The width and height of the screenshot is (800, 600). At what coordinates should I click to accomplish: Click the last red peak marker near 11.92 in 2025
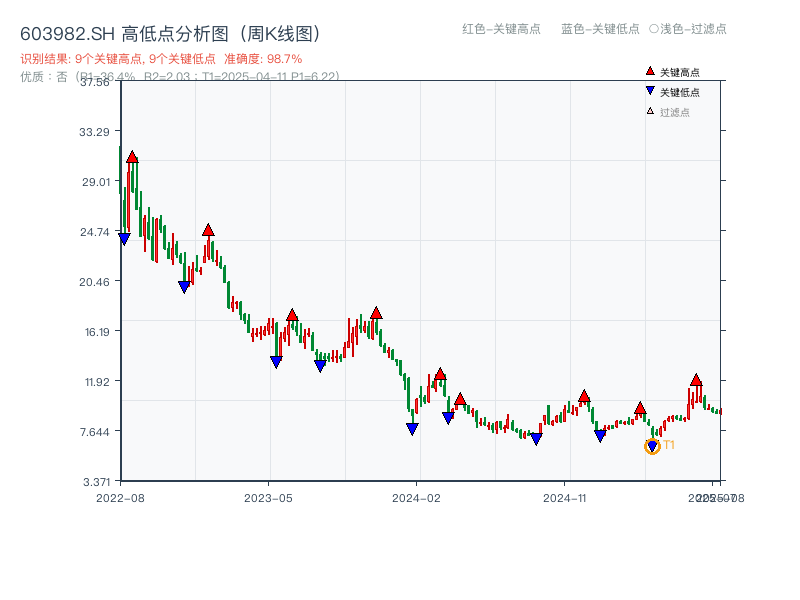click(x=696, y=380)
